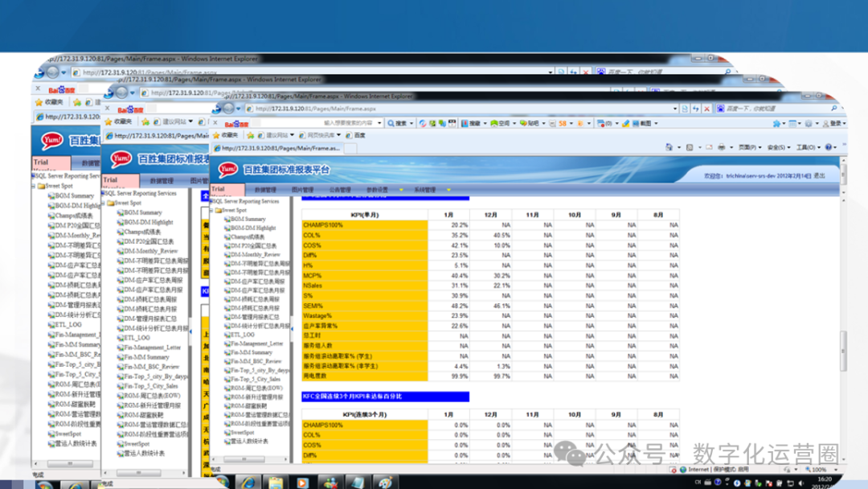The height and width of the screenshot is (489, 868).
Task: Open 安全(S) menu in IE command bar
Action: point(778,147)
